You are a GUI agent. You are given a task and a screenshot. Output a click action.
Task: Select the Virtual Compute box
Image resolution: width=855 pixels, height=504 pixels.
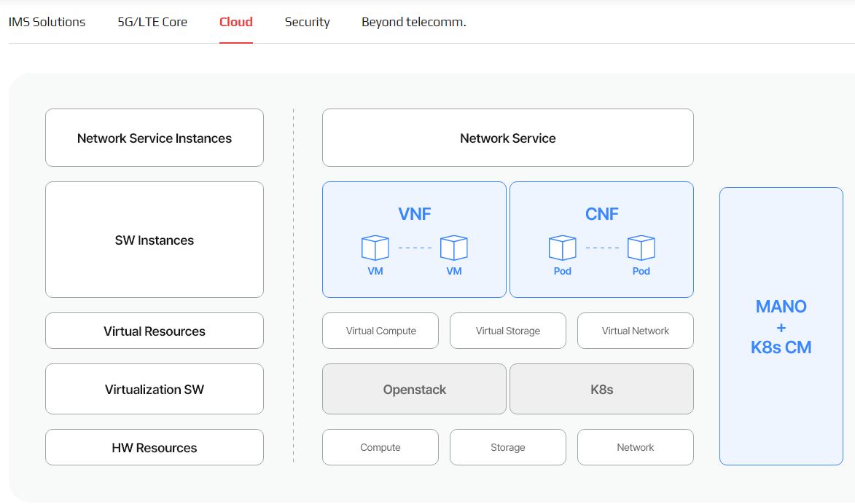(380, 331)
